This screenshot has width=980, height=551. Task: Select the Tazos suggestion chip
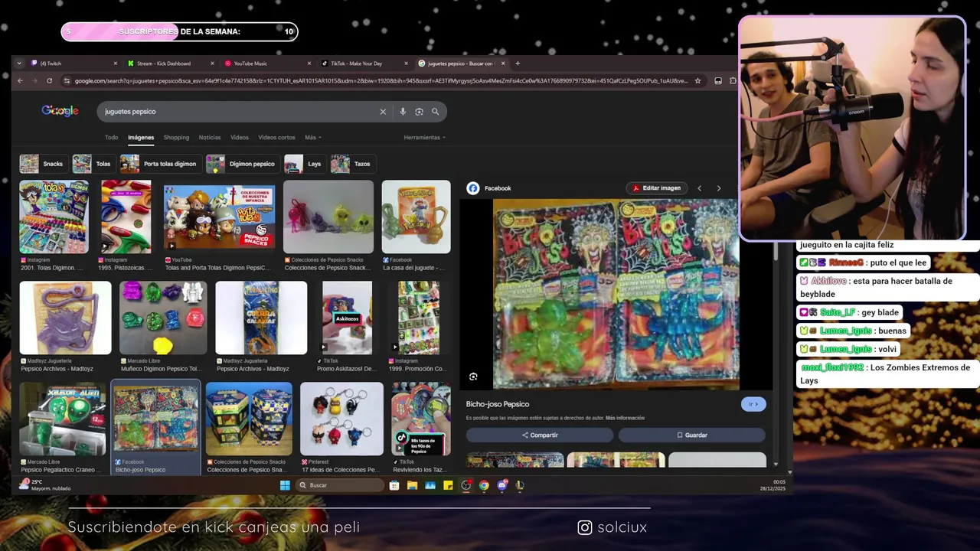pos(351,164)
